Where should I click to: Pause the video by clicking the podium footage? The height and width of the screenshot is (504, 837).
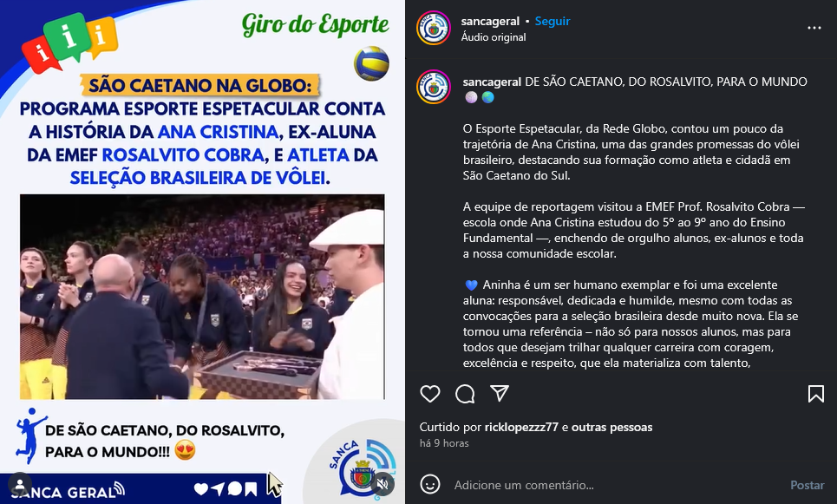pos(202,297)
